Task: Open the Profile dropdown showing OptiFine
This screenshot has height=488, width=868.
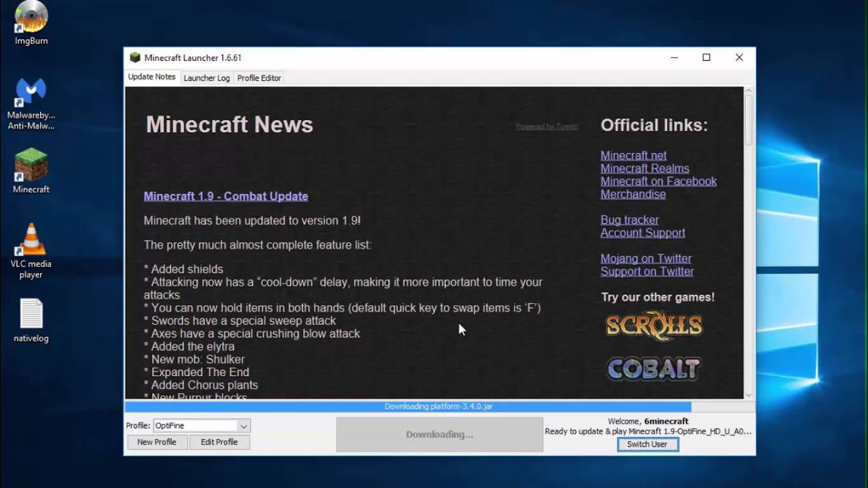Action: pos(202,426)
